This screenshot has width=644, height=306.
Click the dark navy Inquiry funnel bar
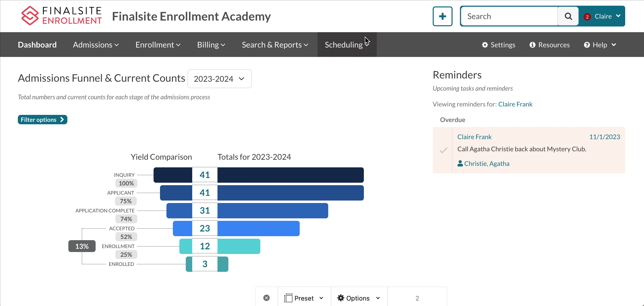click(290, 175)
